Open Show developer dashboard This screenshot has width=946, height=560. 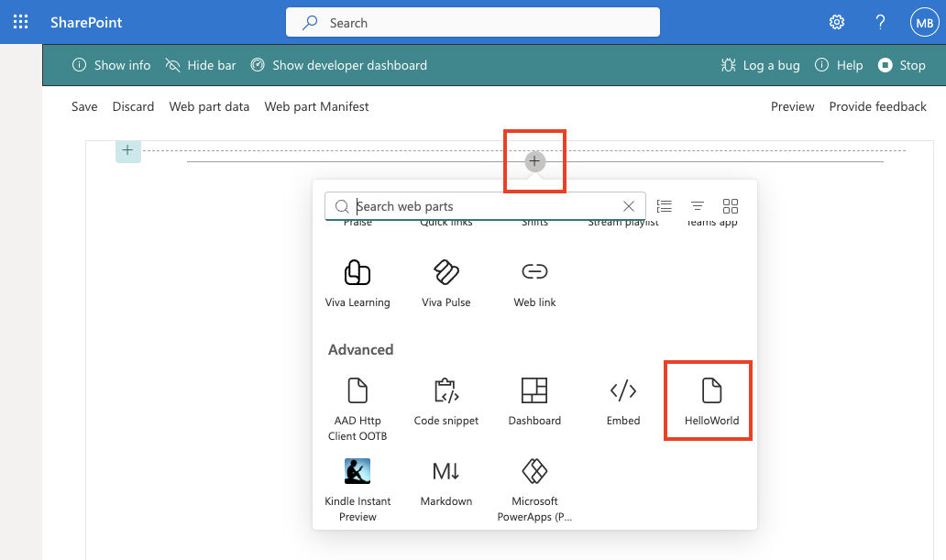click(338, 65)
